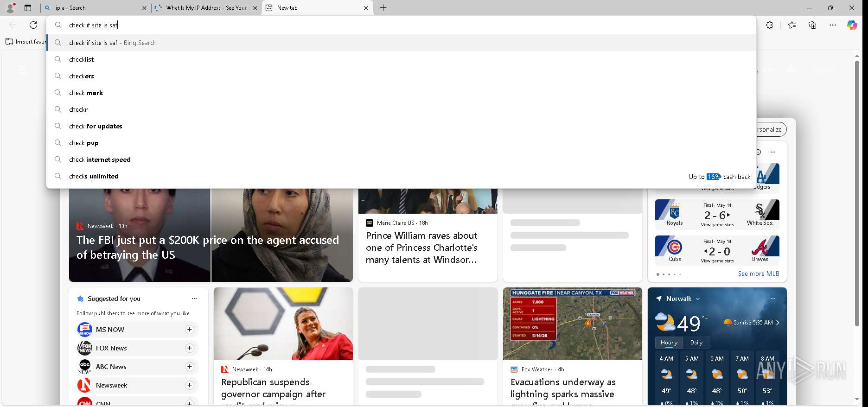The height and width of the screenshot is (407, 868).
Task: Choose the 'check internet speed' suggestion
Action: [x=401, y=159]
